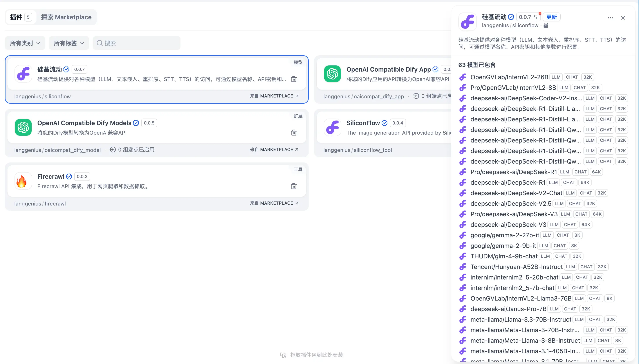This screenshot has height=364, width=639.
Task: Click the search magnifier icon
Action: (x=99, y=43)
